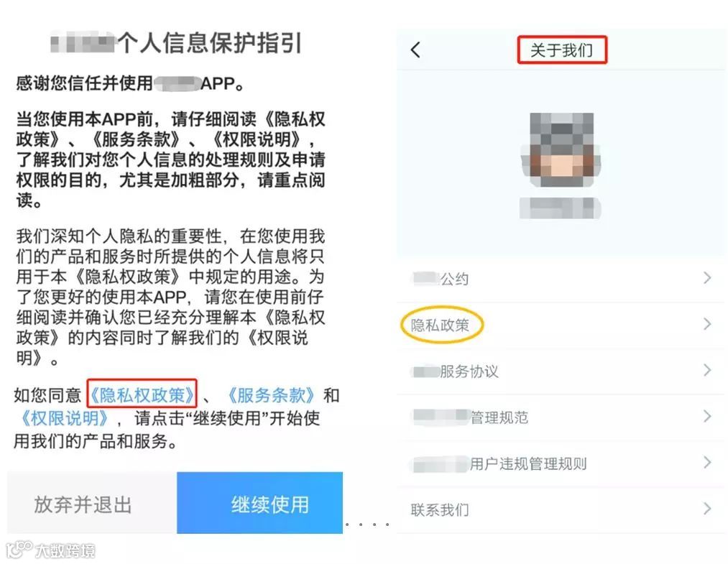Click the 隐私政策 row chevron arrow
728x564 pixels.
coord(707,324)
